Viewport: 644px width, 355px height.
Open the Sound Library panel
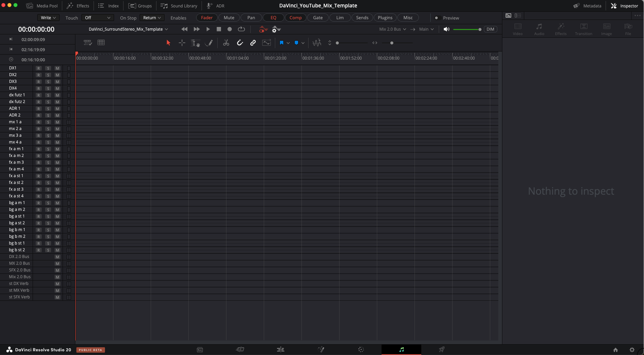(179, 6)
